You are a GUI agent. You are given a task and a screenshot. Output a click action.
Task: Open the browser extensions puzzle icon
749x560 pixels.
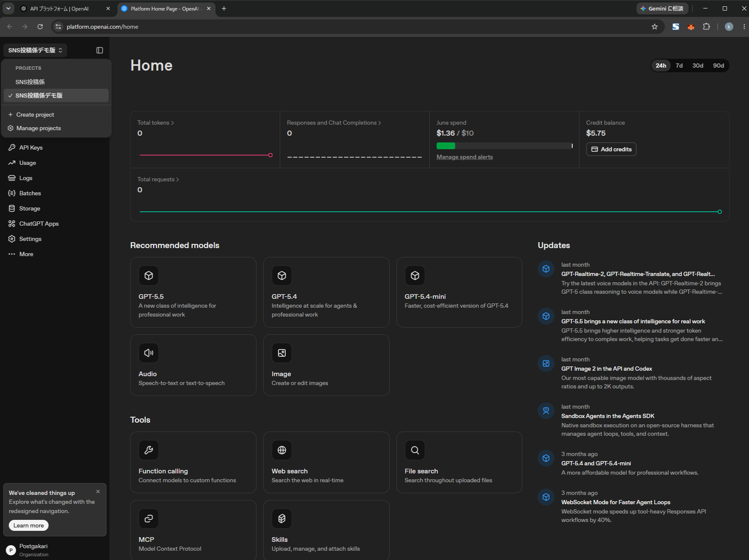click(706, 27)
